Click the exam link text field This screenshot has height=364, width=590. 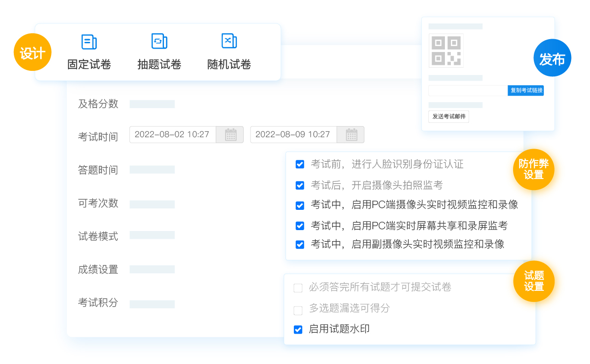pyautogui.click(x=467, y=91)
